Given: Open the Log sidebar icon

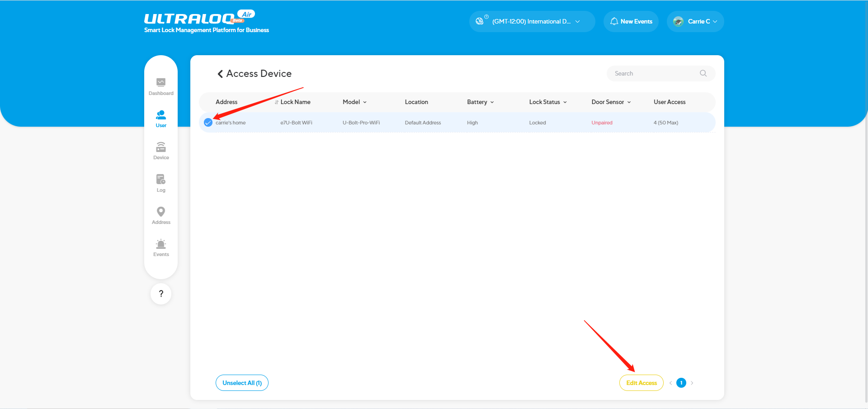Looking at the screenshot, I should pyautogui.click(x=161, y=179).
